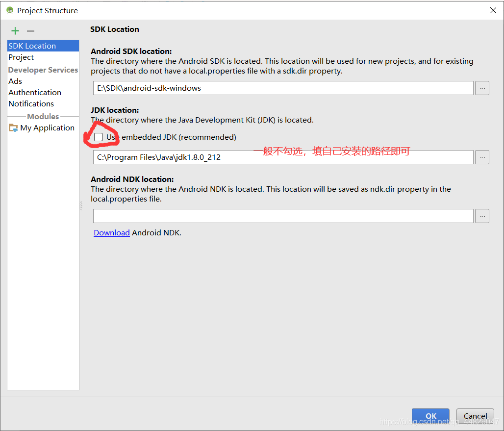The width and height of the screenshot is (504, 431).
Task: Click the Cancel button
Action: 475,416
